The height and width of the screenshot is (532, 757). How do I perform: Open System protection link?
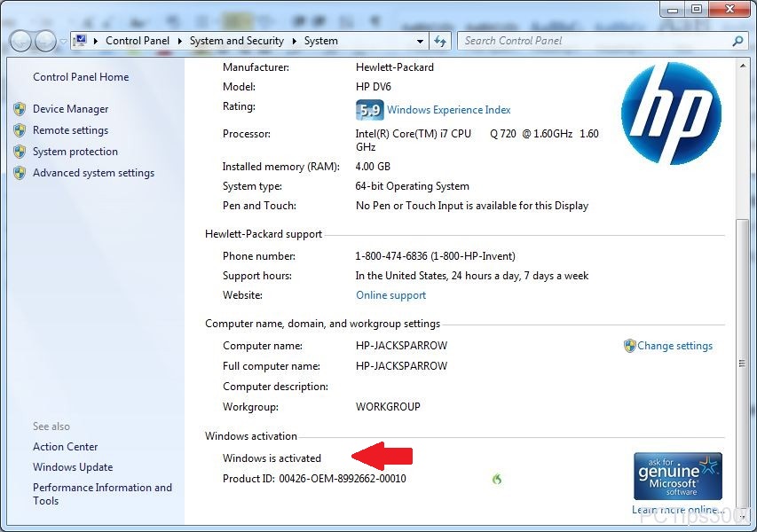[75, 152]
